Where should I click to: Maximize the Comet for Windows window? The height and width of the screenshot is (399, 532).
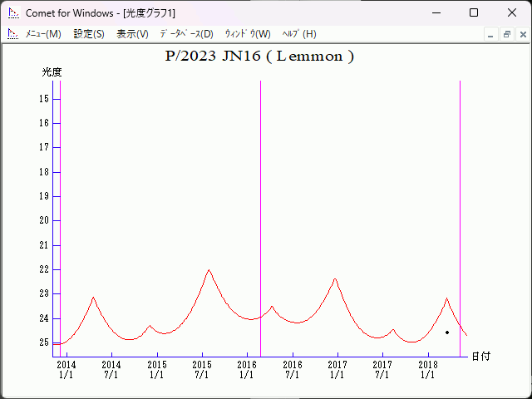474,12
